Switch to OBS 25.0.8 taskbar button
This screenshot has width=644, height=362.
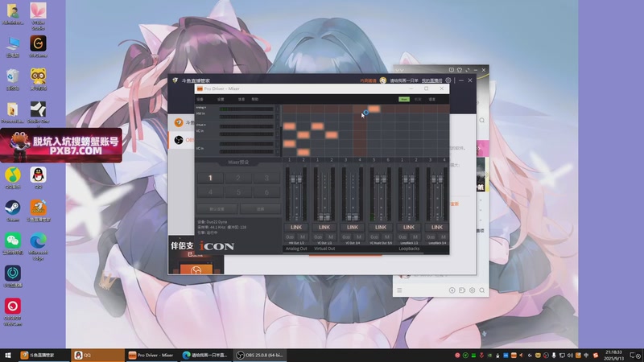260,356
